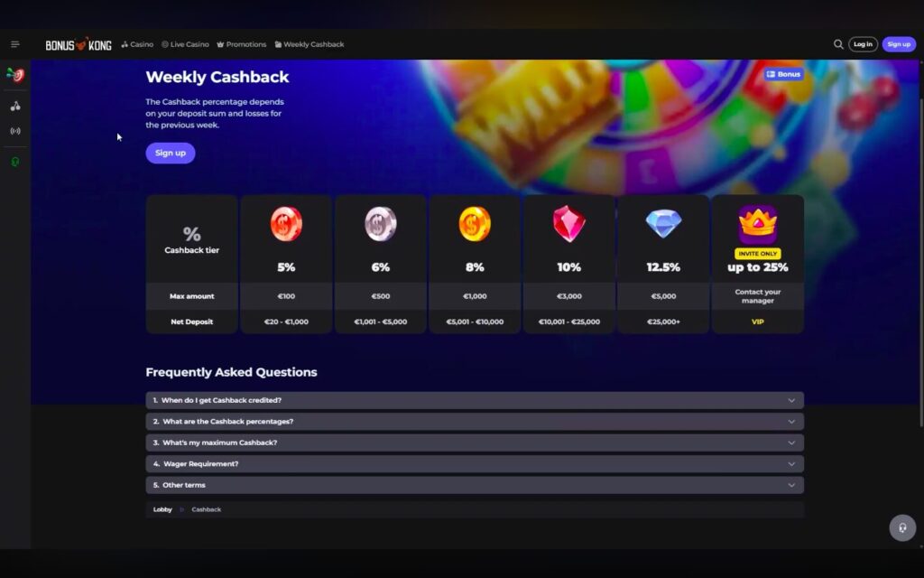Click the search magnifier icon
Viewport: 924px width, 578px height.
click(x=838, y=44)
